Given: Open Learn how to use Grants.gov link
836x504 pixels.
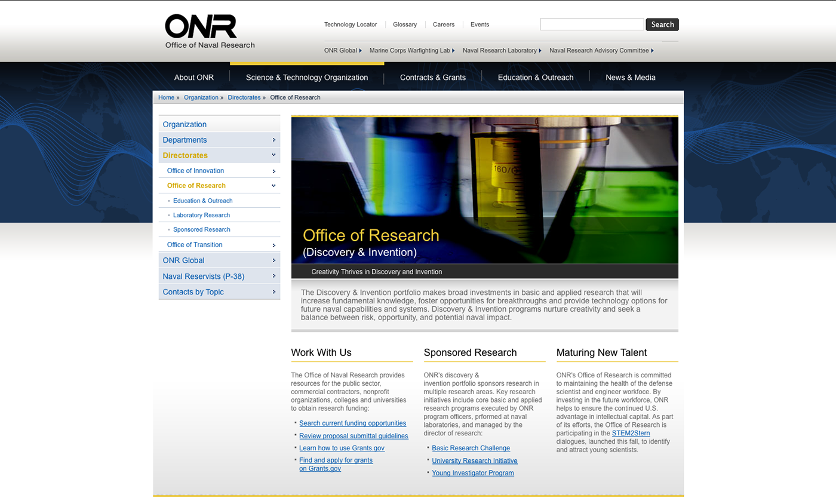Looking at the screenshot, I should pyautogui.click(x=342, y=448).
